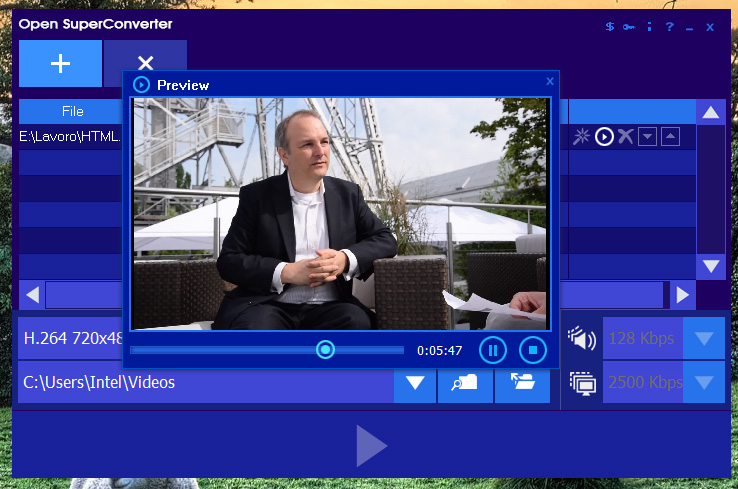Close the Preview window
Image resolution: width=738 pixels, height=489 pixels.
pyautogui.click(x=550, y=81)
